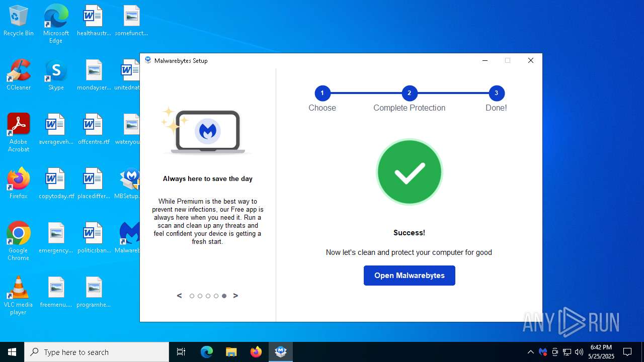644x362 pixels.
Task: Click step 3 Done circle
Action: coord(496,93)
